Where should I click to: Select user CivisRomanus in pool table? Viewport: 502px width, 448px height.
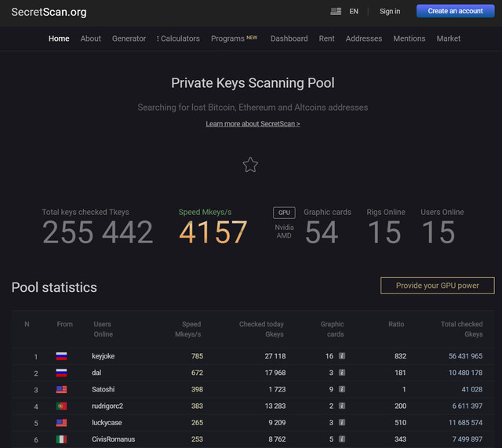(113, 439)
